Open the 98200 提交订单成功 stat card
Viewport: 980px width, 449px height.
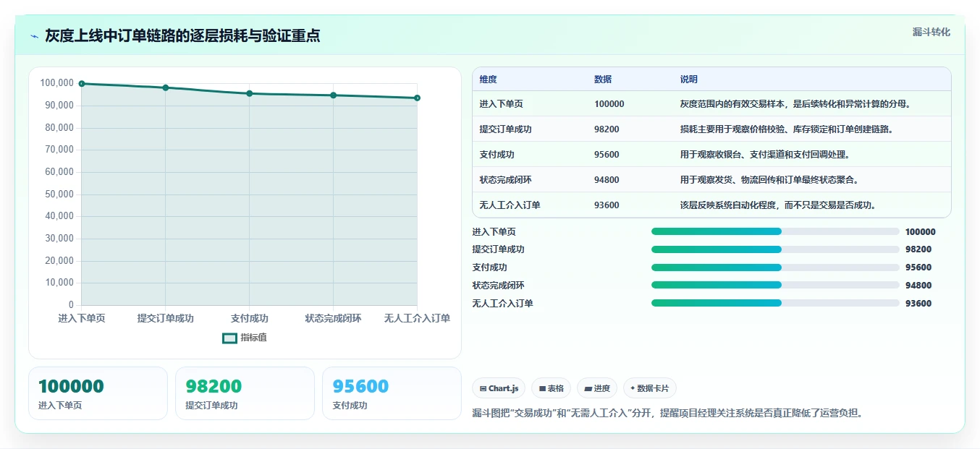click(245, 393)
